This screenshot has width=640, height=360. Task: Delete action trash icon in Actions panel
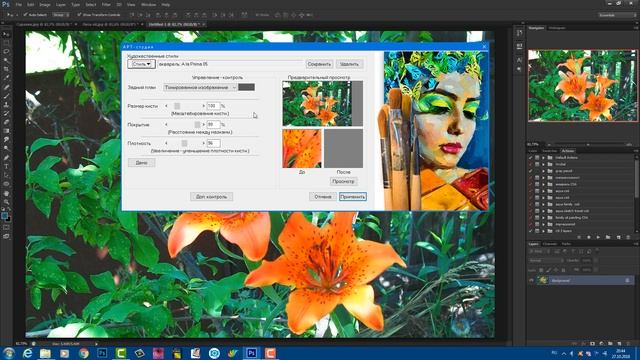coord(628,237)
